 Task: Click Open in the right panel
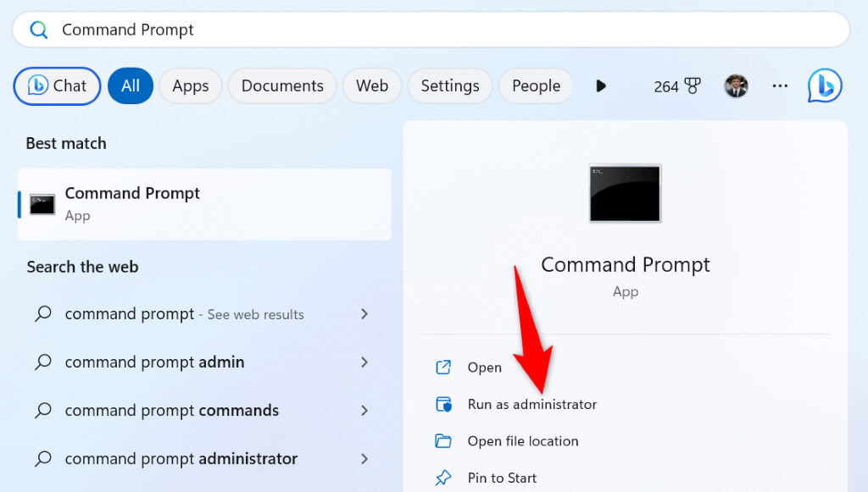(x=484, y=368)
